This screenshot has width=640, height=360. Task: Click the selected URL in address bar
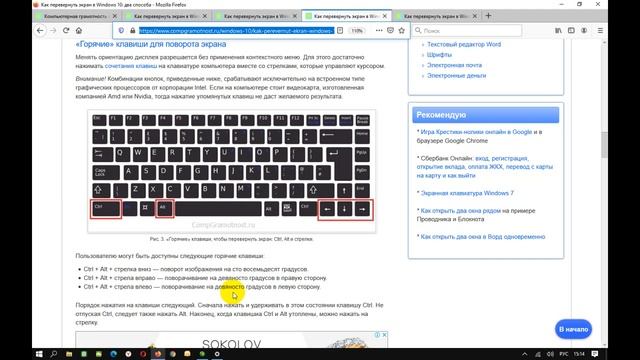click(236, 31)
